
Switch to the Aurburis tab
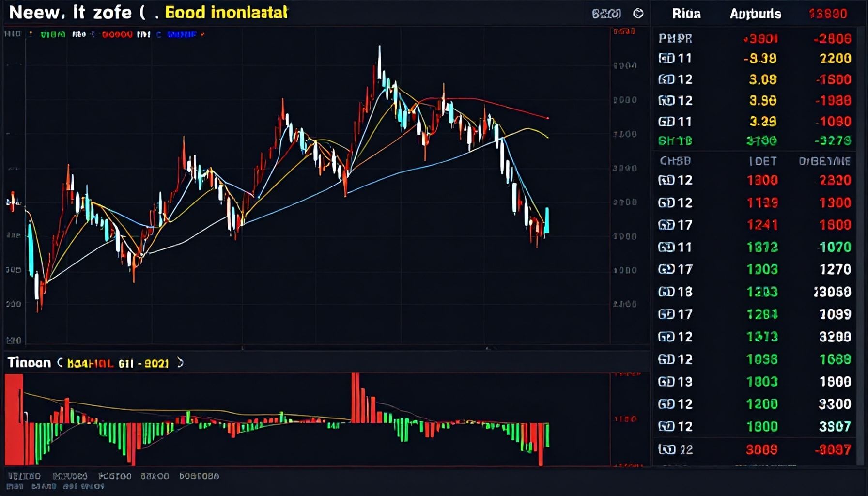755,14
